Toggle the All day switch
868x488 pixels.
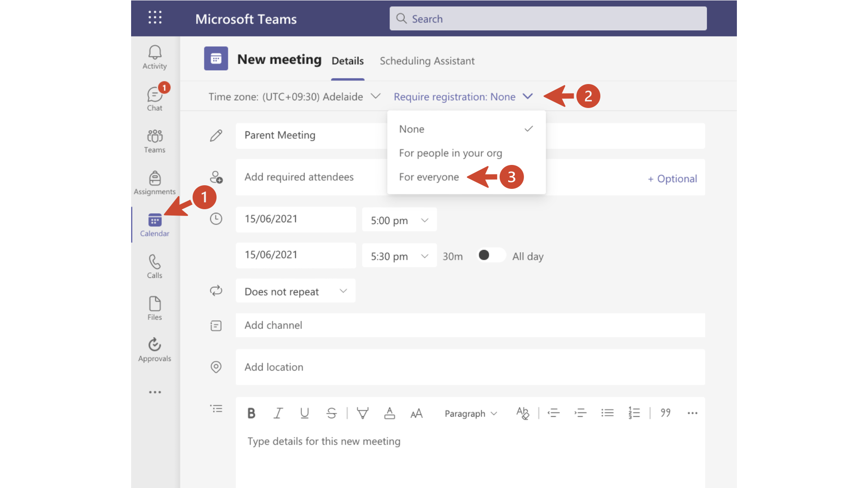491,255
